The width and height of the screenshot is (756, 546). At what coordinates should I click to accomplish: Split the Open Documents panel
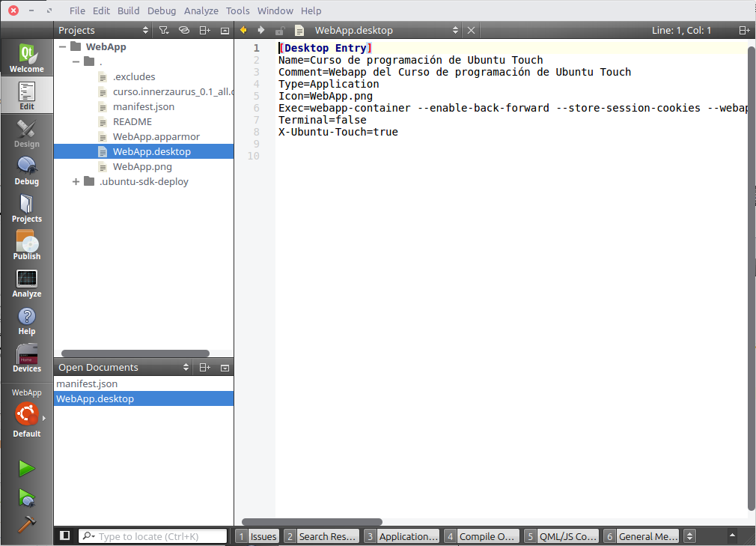coord(204,368)
